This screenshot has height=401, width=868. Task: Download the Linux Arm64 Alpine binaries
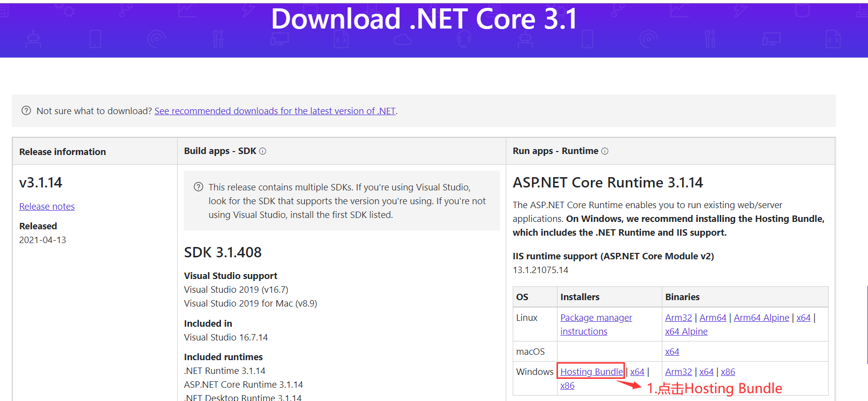click(x=761, y=318)
